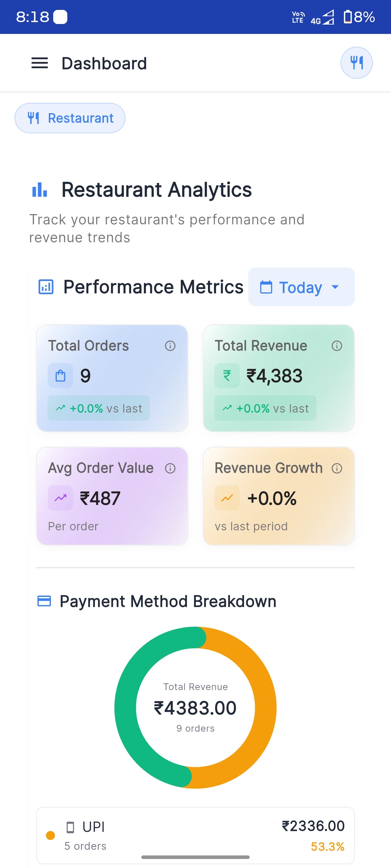This screenshot has height=868, width=391.
Task: Open the hamburger navigation menu
Action: pyautogui.click(x=39, y=63)
